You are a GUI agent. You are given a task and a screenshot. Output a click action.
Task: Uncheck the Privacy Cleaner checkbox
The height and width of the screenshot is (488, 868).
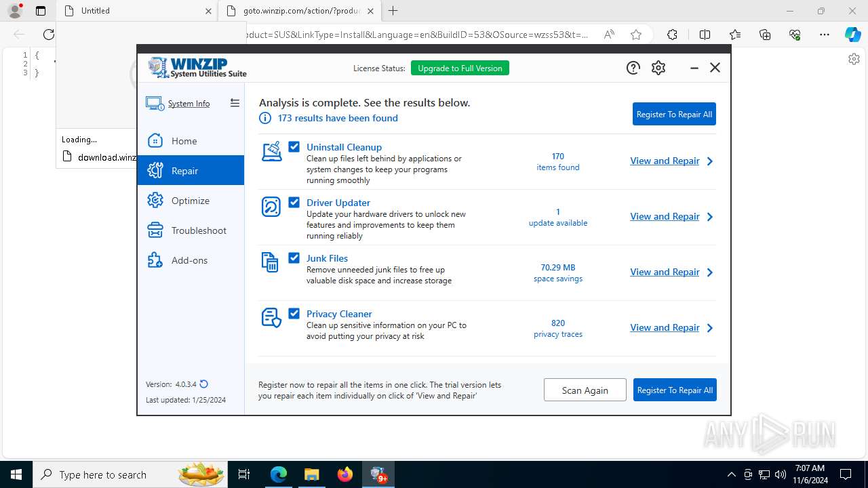(294, 313)
